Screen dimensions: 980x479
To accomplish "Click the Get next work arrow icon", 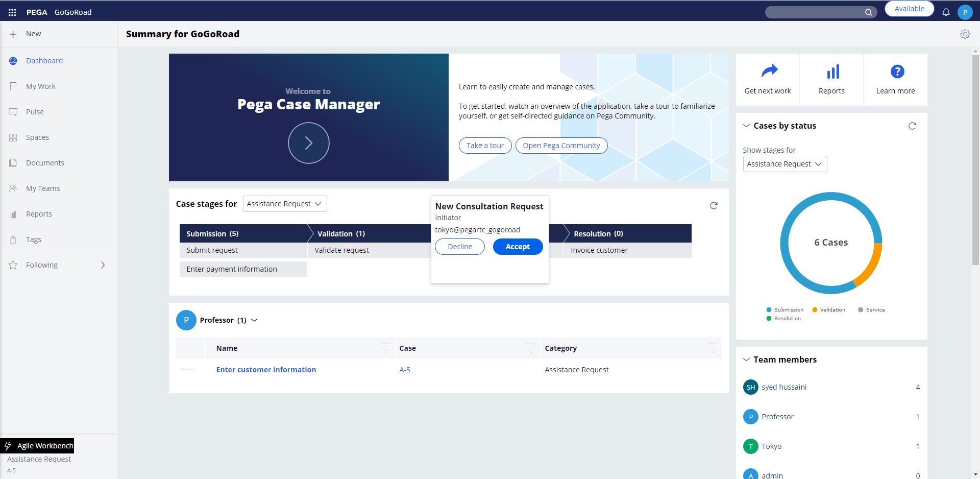I will coord(769,71).
